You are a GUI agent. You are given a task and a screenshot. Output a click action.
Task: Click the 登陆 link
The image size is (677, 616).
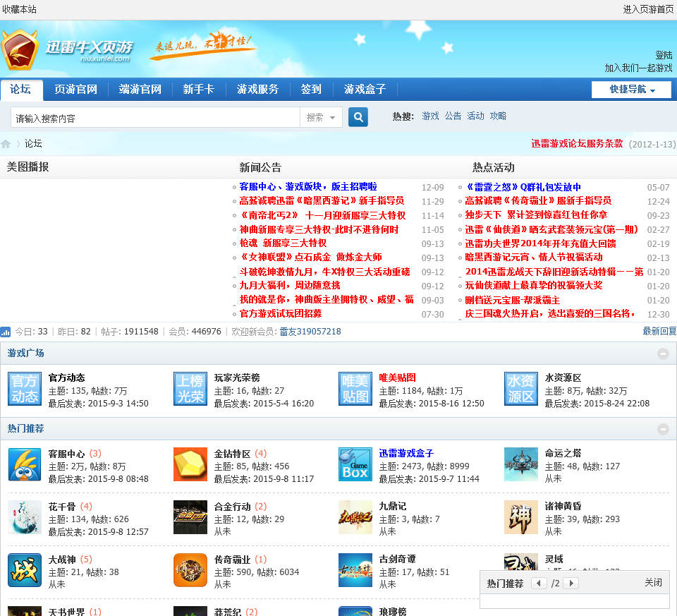click(664, 55)
